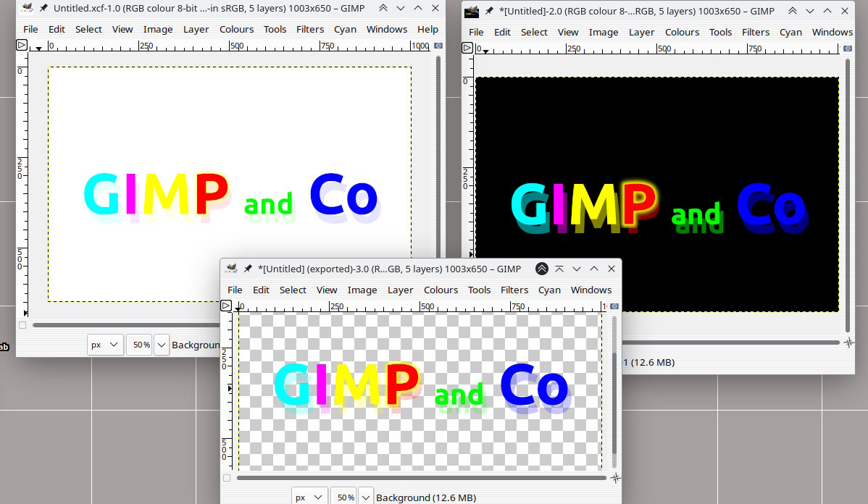Open the zoom preset arrow in the exported-3.0 window
The height and width of the screenshot is (504, 868).
365,497
